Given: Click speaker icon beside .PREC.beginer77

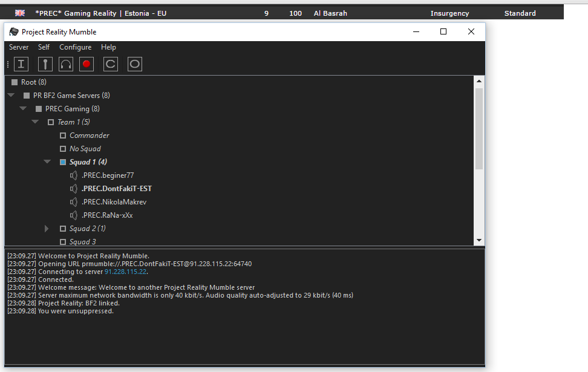Looking at the screenshot, I should (x=74, y=175).
